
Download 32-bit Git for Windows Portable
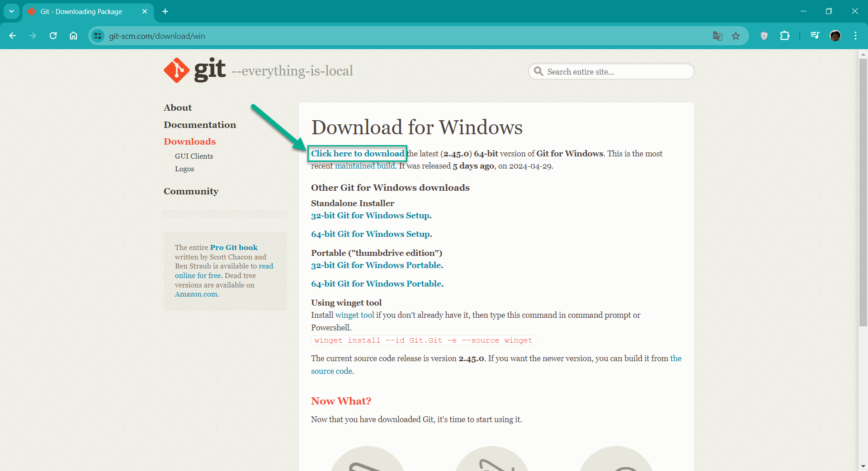pyautogui.click(x=376, y=265)
